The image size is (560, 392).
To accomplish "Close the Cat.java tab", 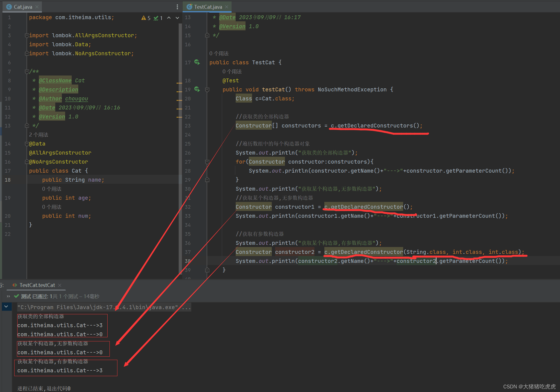I will tap(37, 7).
